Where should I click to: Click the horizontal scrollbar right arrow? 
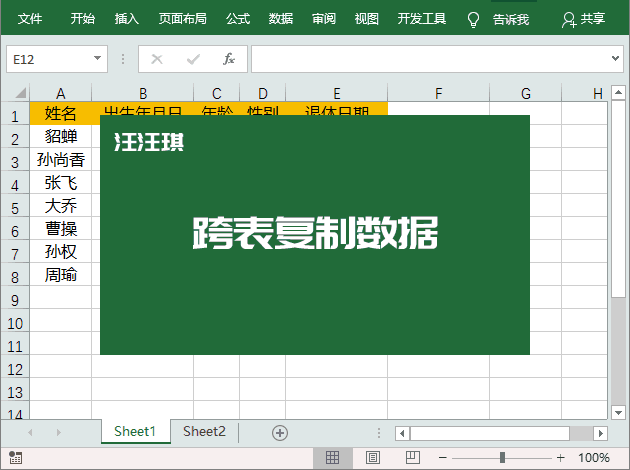coord(601,433)
